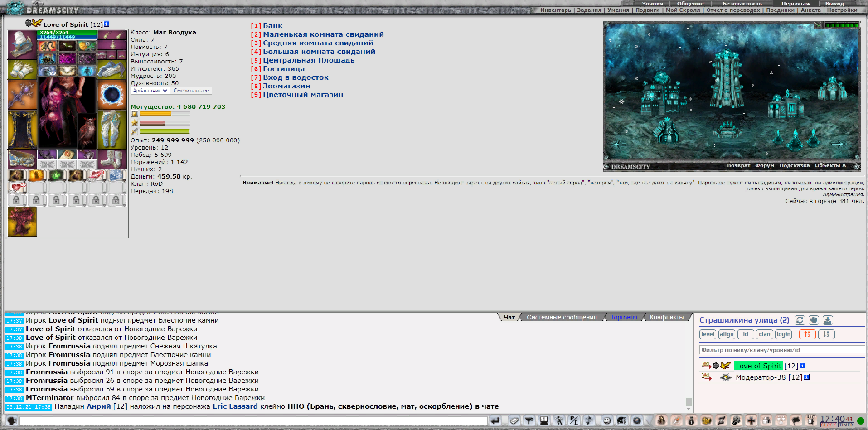868x430 pixels.
Task: Click the owl pet portrait
Action: tap(87, 131)
